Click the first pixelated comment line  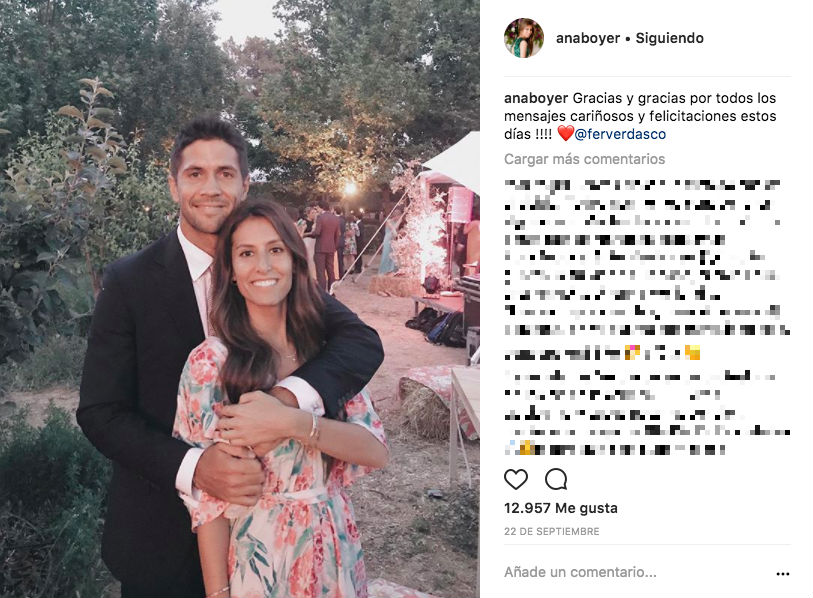[x=642, y=185]
